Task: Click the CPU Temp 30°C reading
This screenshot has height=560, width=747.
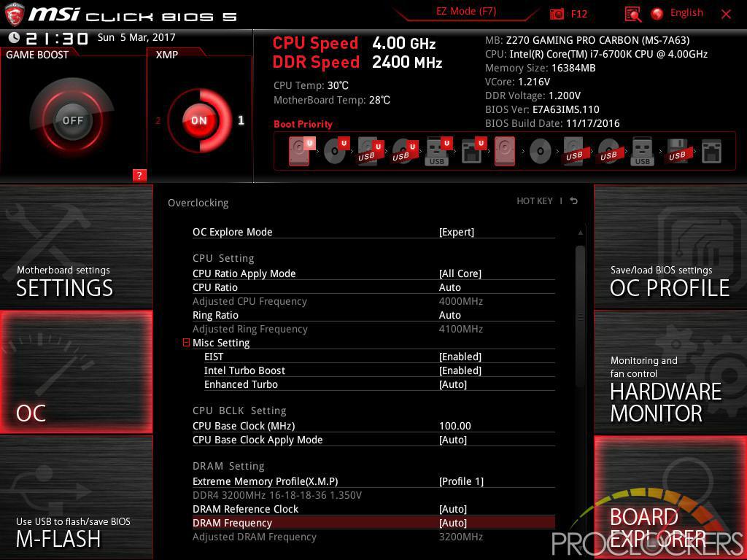Action: (x=311, y=86)
